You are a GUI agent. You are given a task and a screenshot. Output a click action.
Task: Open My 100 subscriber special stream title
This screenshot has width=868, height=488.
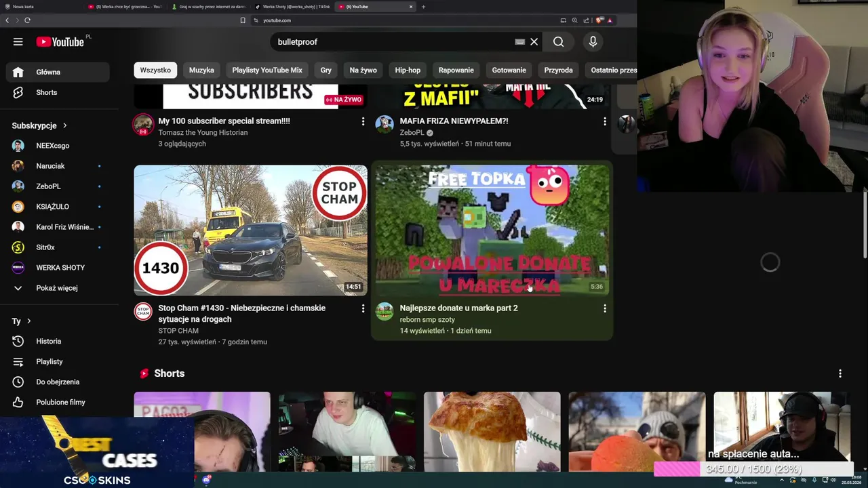point(224,121)
